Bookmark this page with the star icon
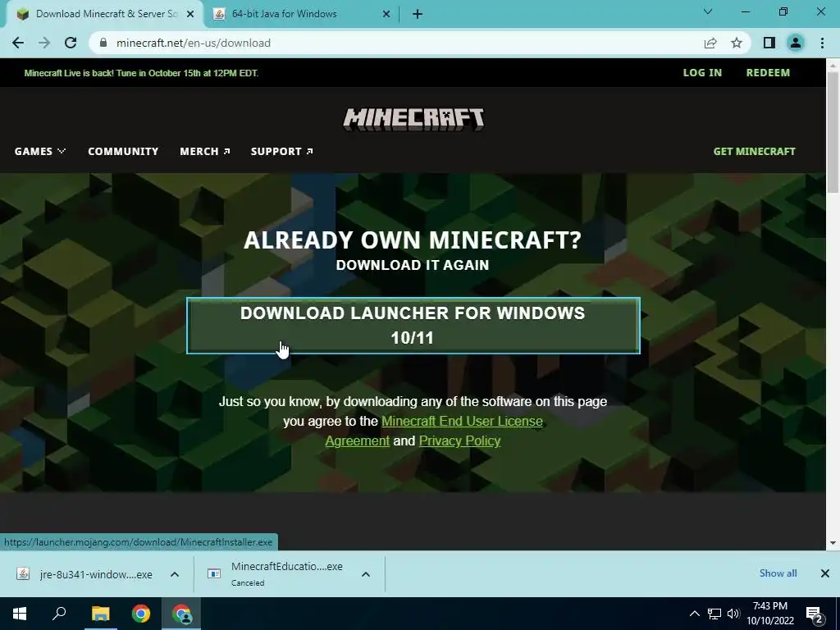This screenshot has height=630, width=840. coord(737,43)
